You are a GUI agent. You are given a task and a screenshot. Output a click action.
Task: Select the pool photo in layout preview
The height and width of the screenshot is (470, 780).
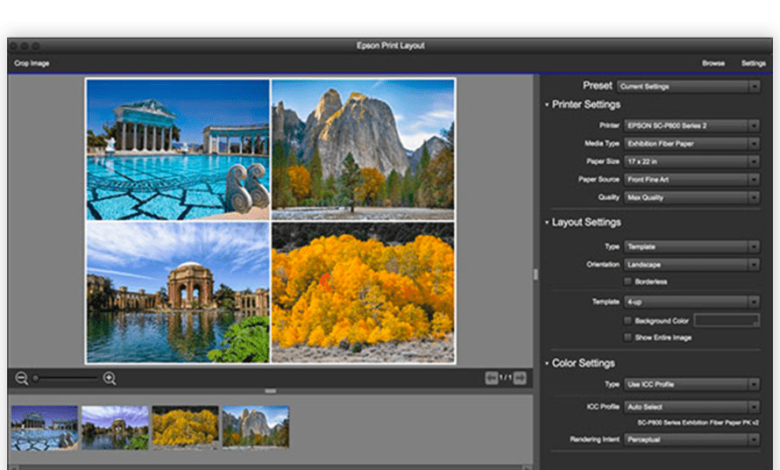coord(178,150)
